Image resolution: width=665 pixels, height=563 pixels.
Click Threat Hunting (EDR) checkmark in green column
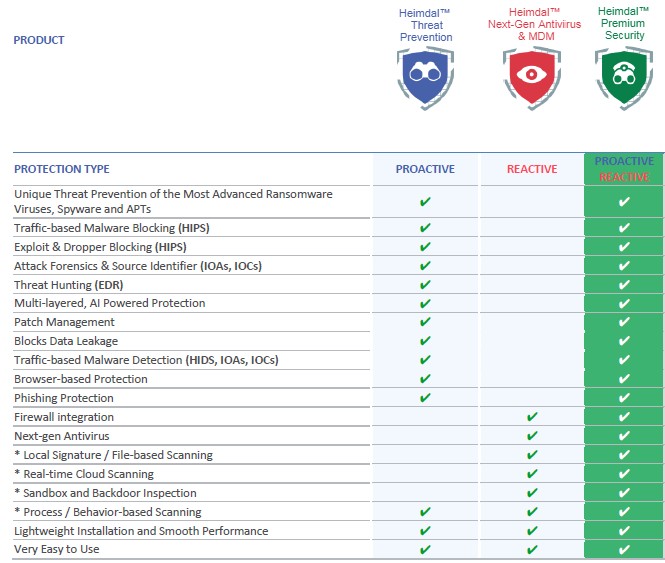pos(624,285)
